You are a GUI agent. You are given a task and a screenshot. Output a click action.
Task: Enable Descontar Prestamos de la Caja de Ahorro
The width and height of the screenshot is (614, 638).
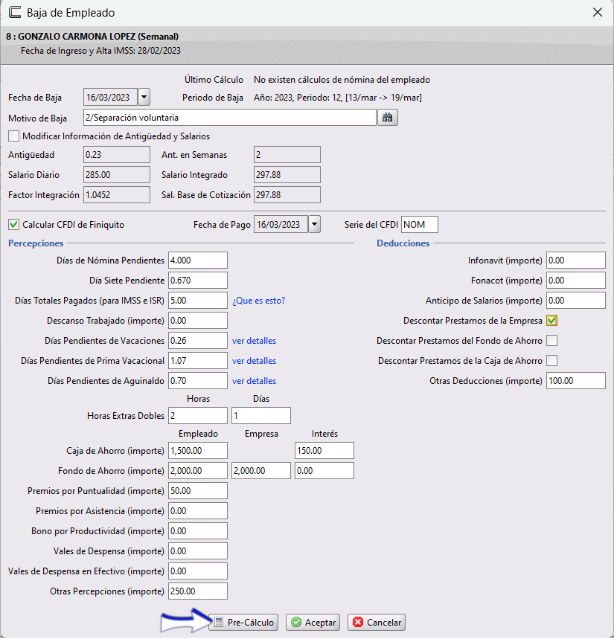tap(552, 361)
